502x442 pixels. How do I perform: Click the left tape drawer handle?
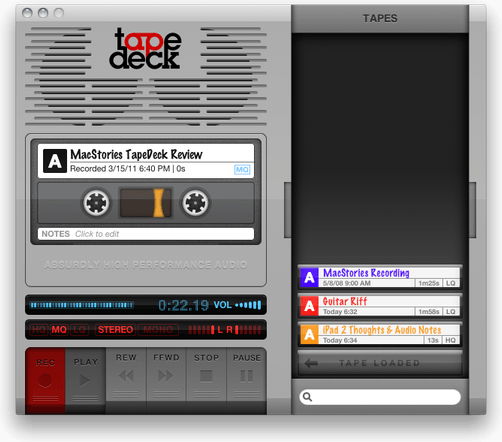[287, 210]
